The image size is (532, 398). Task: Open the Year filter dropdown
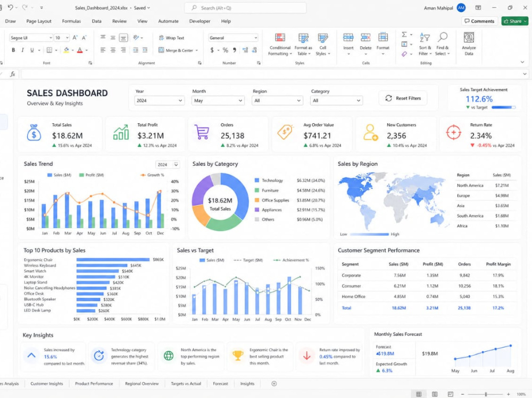click(159, 100)
